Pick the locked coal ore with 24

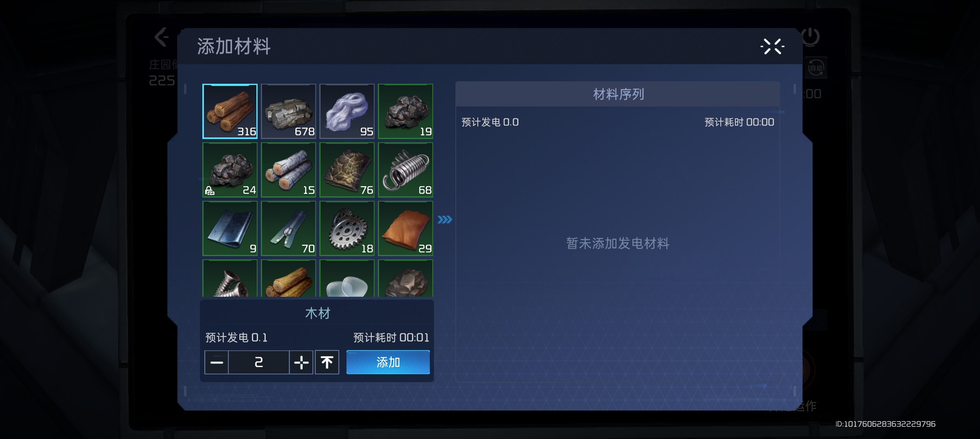coord(230,170)
